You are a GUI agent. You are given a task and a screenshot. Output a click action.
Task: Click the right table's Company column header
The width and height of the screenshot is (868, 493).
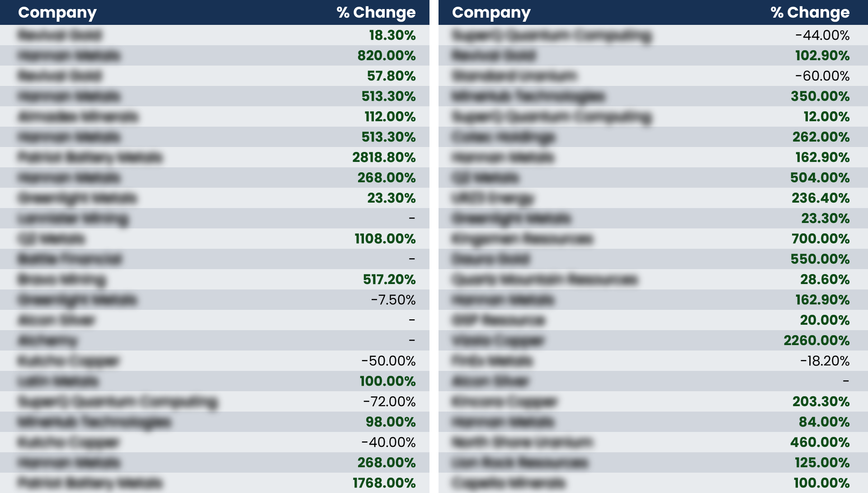(491, 13)
